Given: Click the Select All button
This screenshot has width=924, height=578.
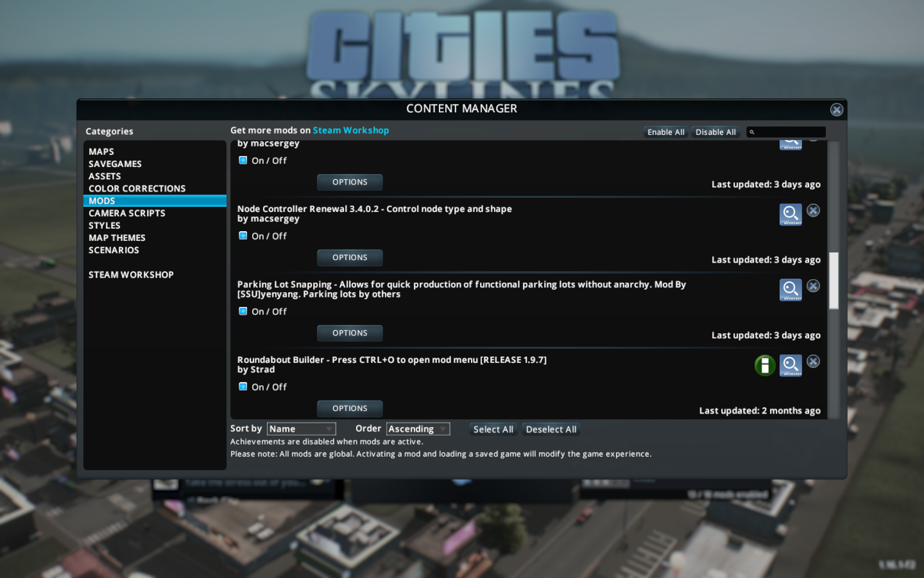Looking at the screenshot, I should (x=493, y=429).
